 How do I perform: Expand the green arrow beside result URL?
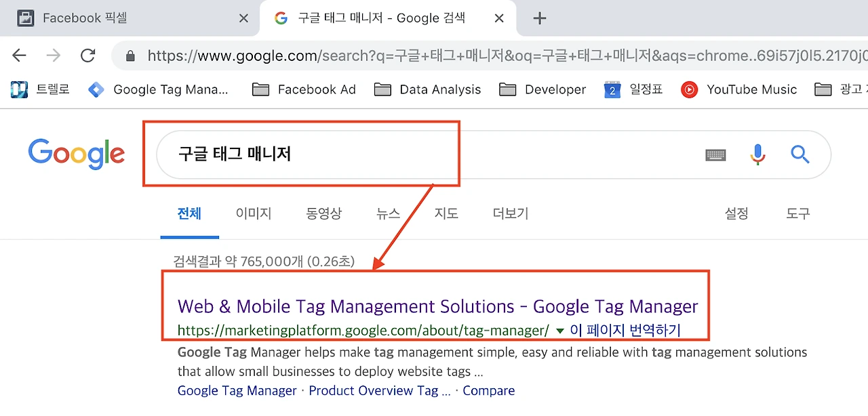(x=560, y=331)
